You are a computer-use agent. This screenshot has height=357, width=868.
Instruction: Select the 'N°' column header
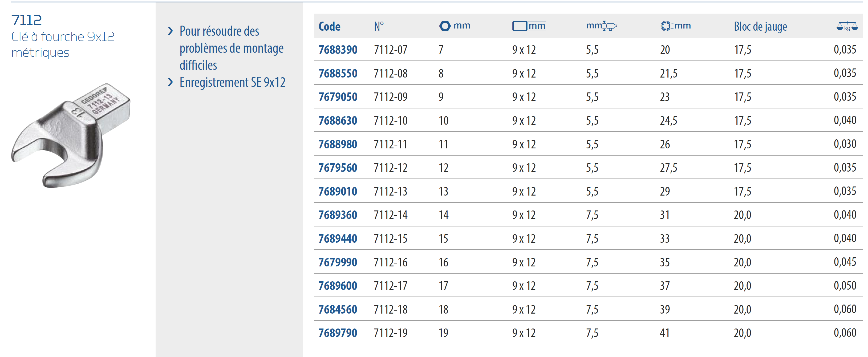click(x=379, y=26)
